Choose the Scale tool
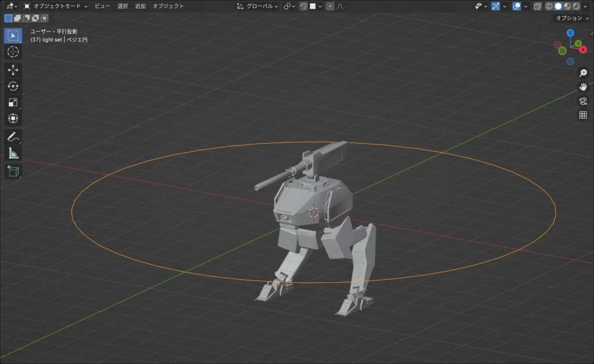Viewport: 594px width, 364px height. [x=13, y=103]
